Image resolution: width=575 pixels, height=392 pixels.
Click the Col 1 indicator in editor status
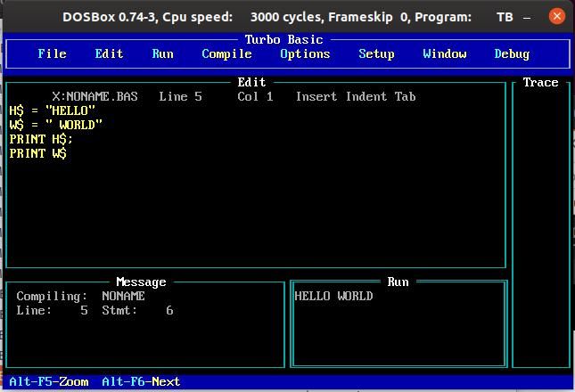[255, 97]
